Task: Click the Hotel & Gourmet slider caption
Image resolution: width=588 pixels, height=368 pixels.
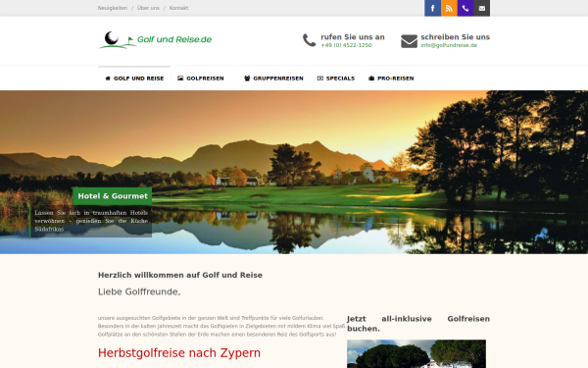Action: pyautogui.click(x=113, y=196)
